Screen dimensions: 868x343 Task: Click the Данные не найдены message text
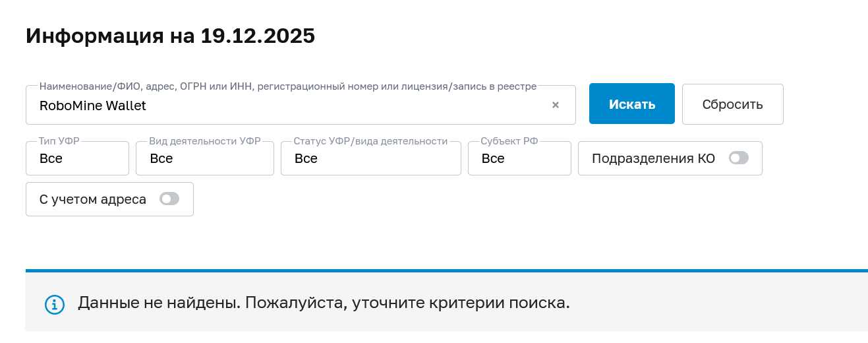(x=324, y=303)
